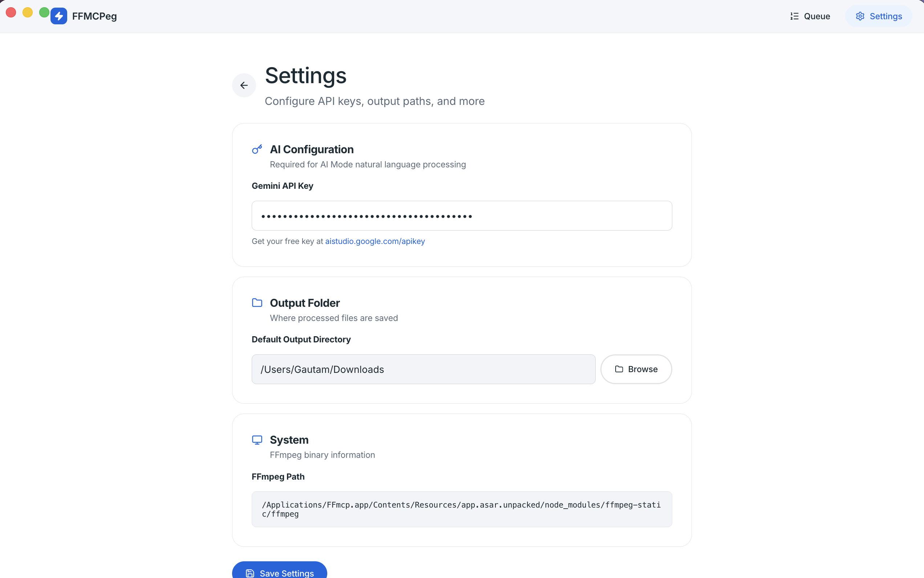This screenshot has width=924, height=578.
Task: Click the Default Output Directory path field
Action: [423, 369]
